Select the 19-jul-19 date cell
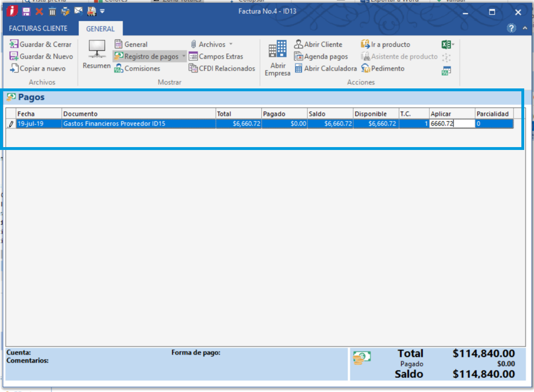The height and width of the screenshot is (392, 534). point(39,124)
